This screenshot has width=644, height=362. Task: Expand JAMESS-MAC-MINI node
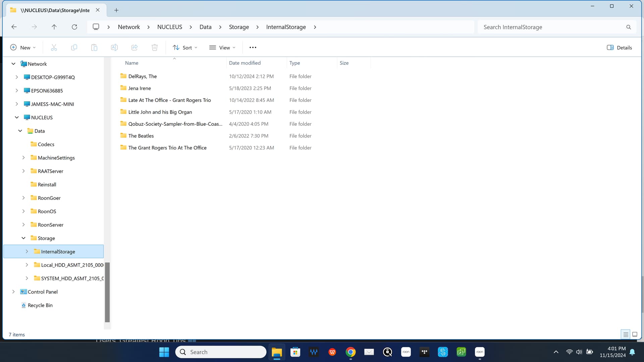(x=17, y=104)
